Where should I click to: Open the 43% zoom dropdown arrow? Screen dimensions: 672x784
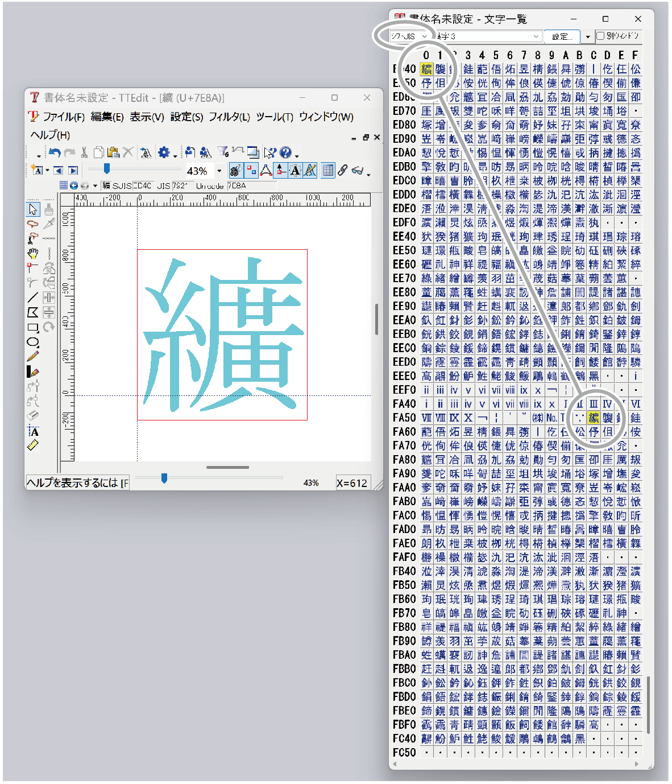click(x=219, y=171)
